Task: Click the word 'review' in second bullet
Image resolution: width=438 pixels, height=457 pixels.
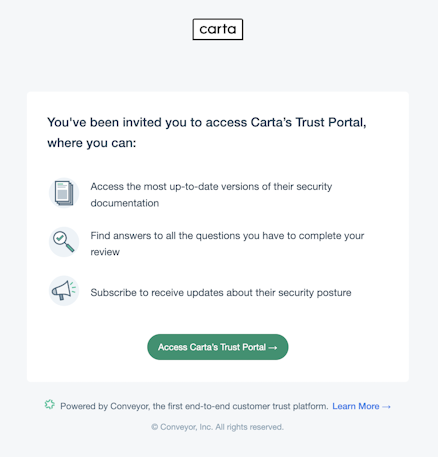Action: coord(105,252)
